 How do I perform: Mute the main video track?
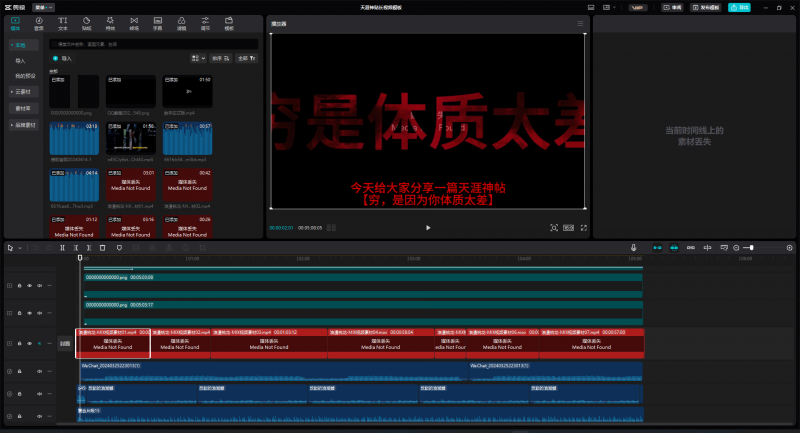[x=39, y=343]
